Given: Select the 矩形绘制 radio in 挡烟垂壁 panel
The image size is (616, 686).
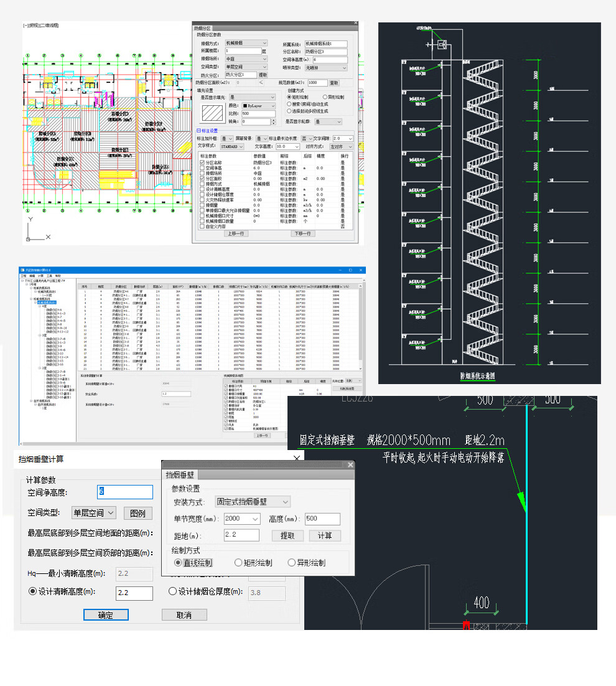Looking at the screenshot, I should coord(238,563).
